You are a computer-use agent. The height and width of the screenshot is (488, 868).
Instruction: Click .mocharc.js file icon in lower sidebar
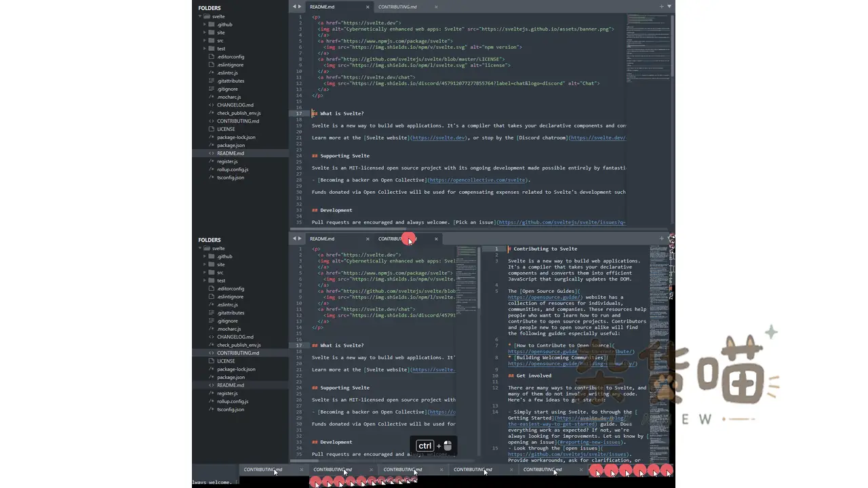[x=212, y=329]
